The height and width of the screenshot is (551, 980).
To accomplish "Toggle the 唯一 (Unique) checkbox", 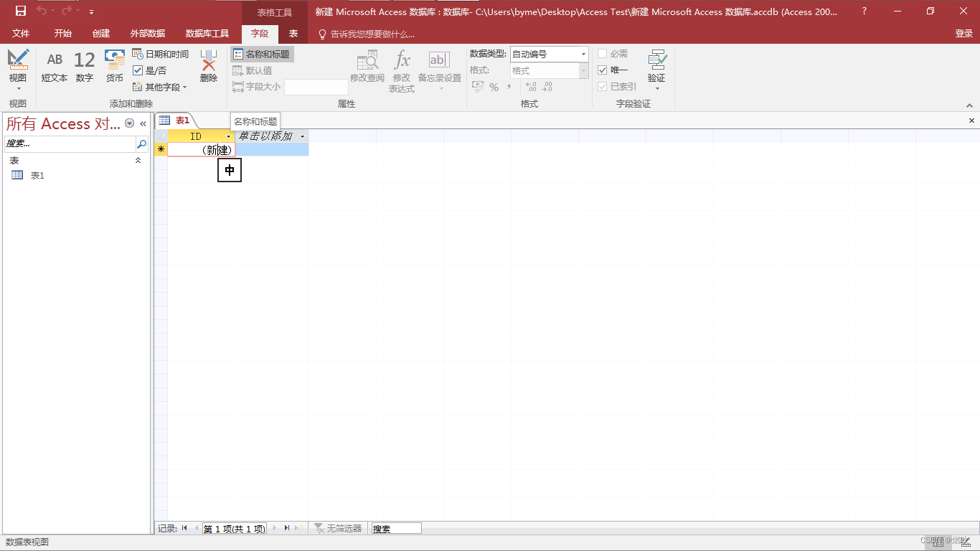I will point(603,70).
